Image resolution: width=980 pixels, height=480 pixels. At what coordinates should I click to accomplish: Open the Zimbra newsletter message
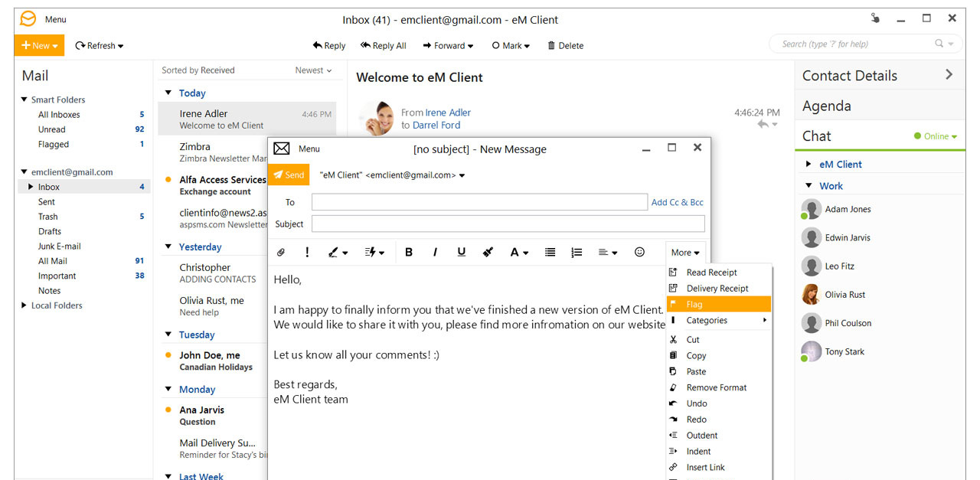(222, 152)
